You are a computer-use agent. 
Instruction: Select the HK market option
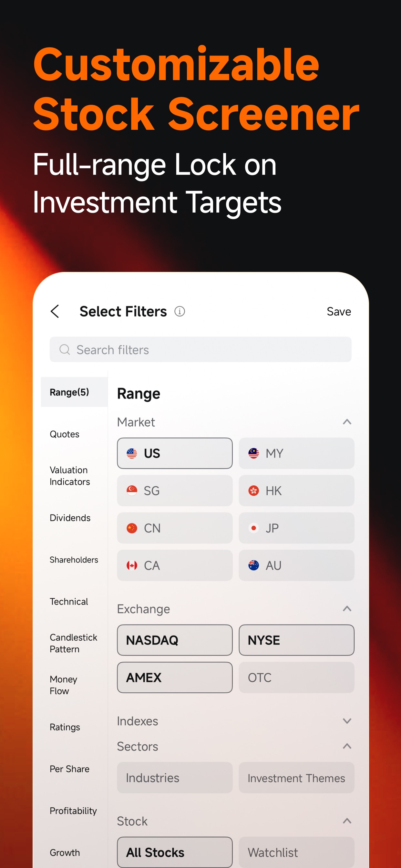(296, 491)
